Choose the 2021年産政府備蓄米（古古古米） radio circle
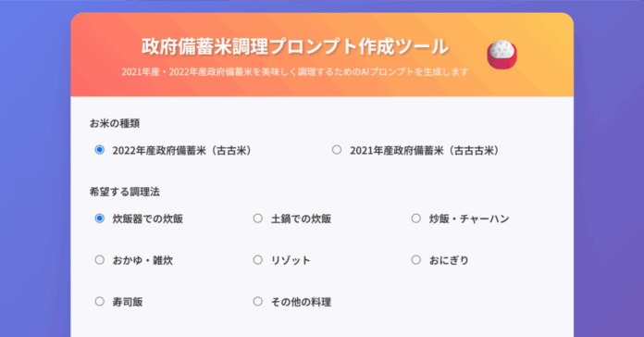 (x=337, y=150)
